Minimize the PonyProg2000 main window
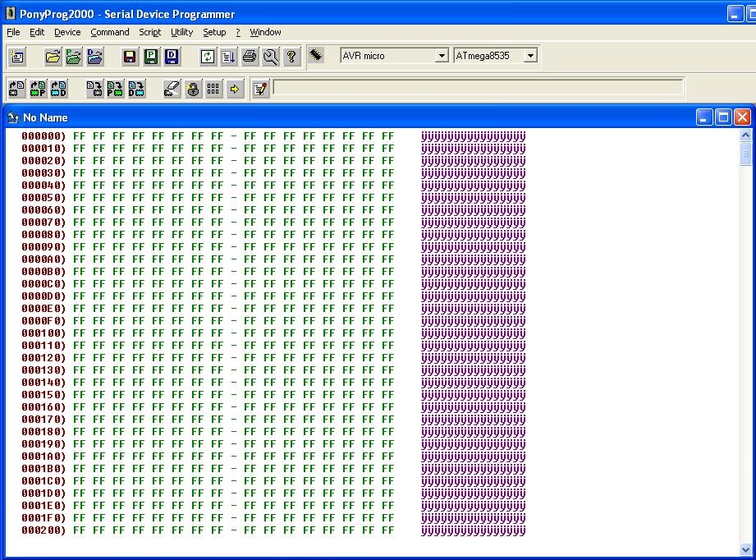The height and width of the screenshot is (560, 756). pyautogui.click(x=735, y=13)
